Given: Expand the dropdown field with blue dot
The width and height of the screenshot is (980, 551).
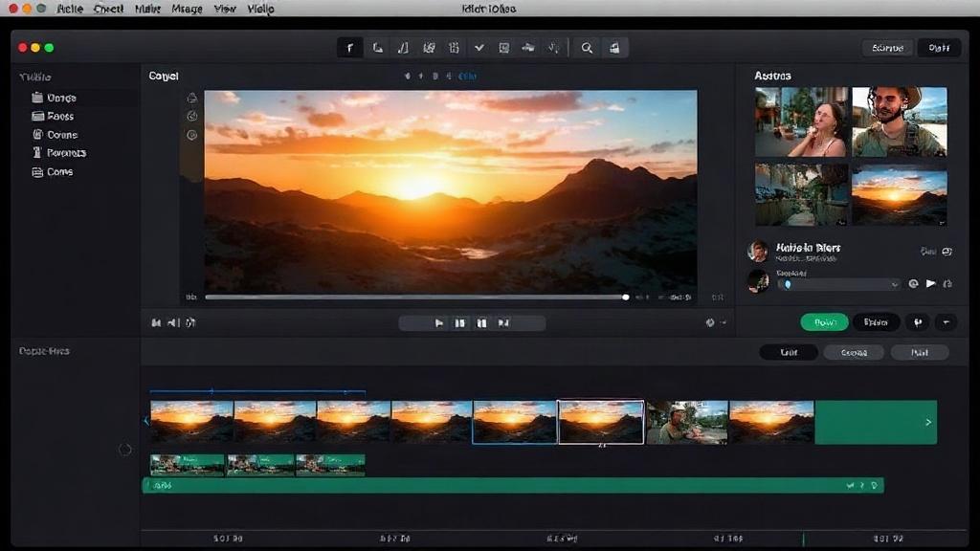Looking at the screenshot, I should click(838, 284).
